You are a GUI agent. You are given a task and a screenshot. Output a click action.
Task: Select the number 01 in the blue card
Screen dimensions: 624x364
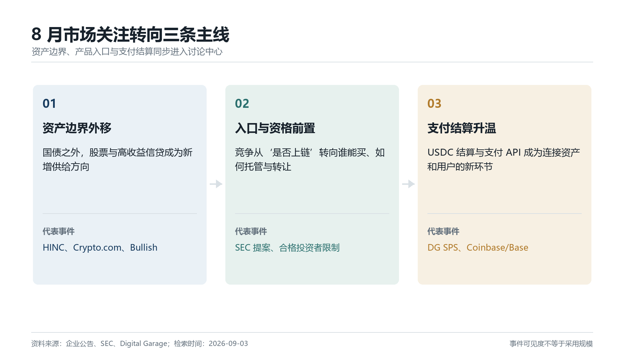pos(49,103)
